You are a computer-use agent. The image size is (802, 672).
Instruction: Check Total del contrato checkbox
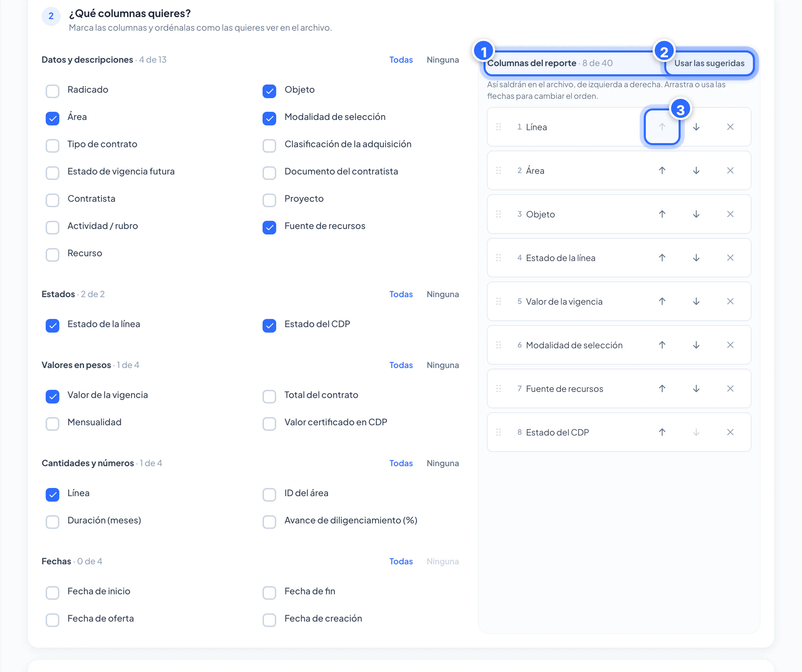click(269, 396)
